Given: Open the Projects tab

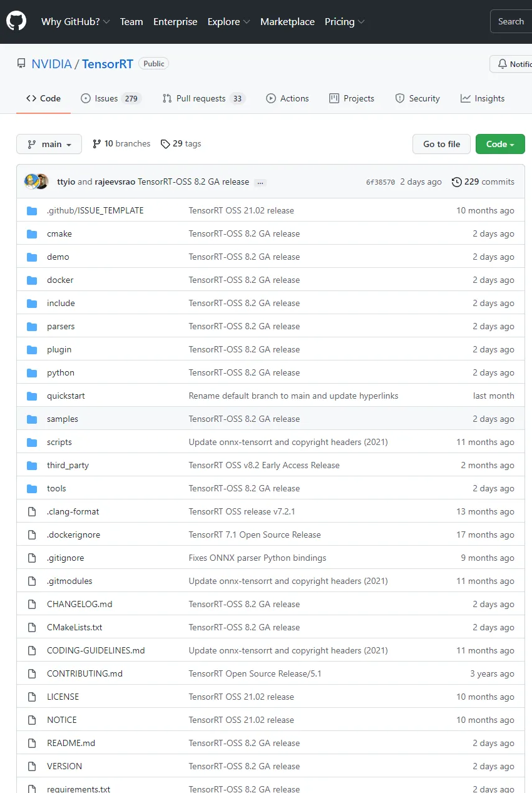Looking at the screenshot, I should (x=352, y=98).
